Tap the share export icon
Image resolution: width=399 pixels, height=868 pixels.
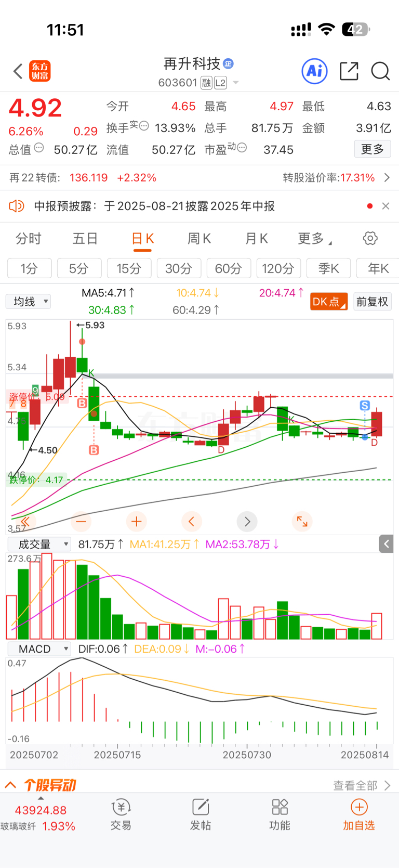point(349,71)
